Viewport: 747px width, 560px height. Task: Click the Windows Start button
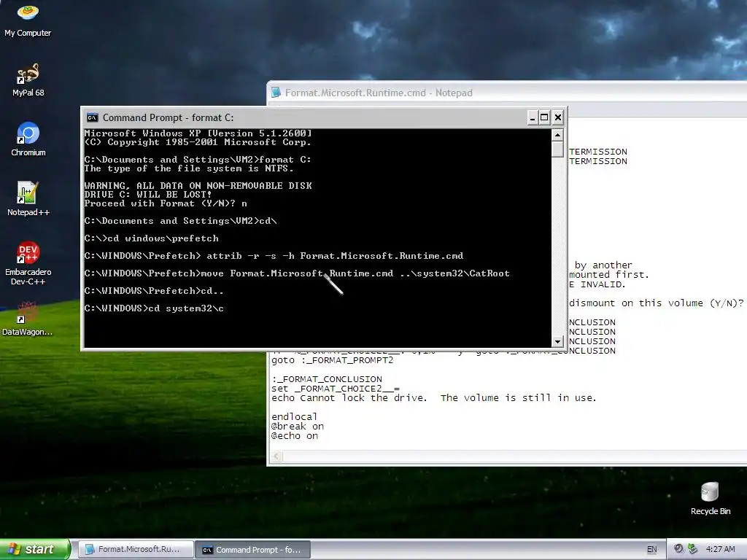click(x=34, y=549)
